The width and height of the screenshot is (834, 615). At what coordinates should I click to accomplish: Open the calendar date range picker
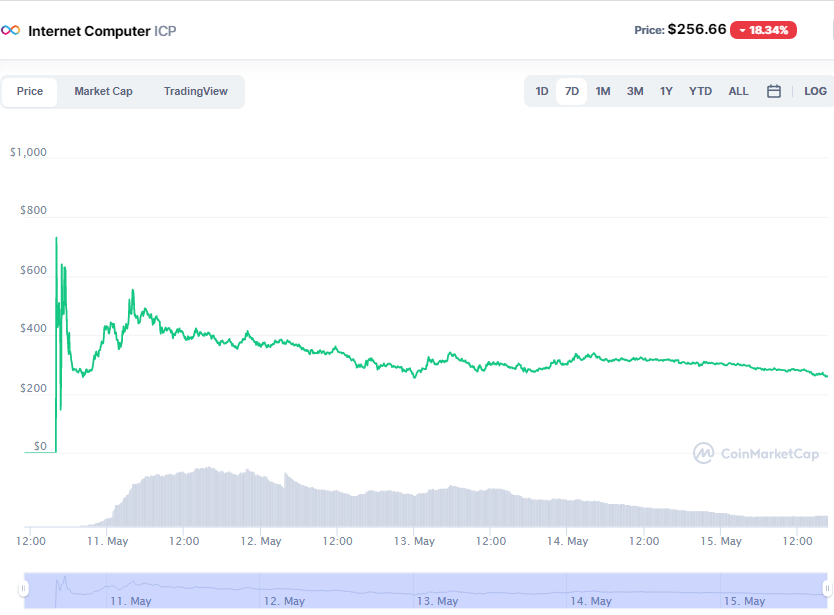(x=773, y=92)
